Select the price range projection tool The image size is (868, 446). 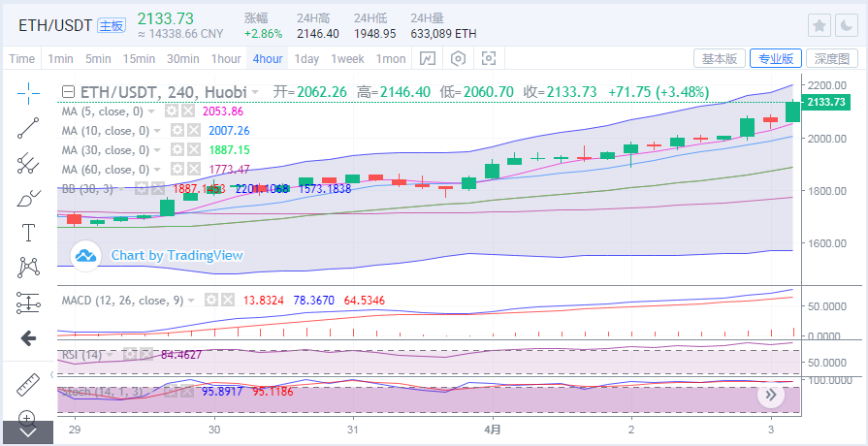coord(28,303)
